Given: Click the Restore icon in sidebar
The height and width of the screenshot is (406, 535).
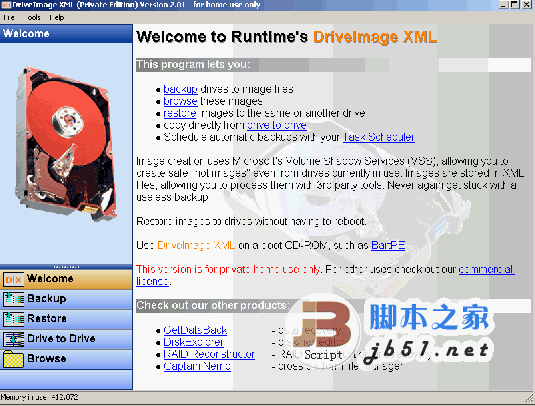Looking at the screenshot, I should click(14, 319).
